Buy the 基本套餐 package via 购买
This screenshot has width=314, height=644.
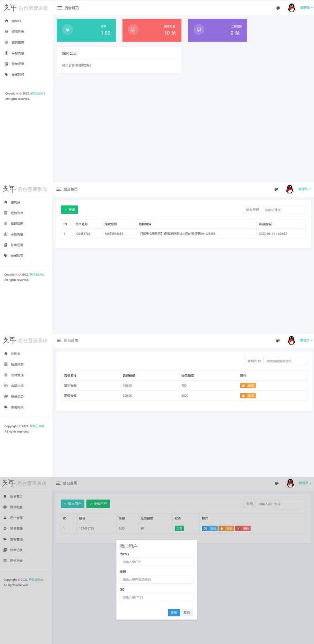[x=248, y=385]
